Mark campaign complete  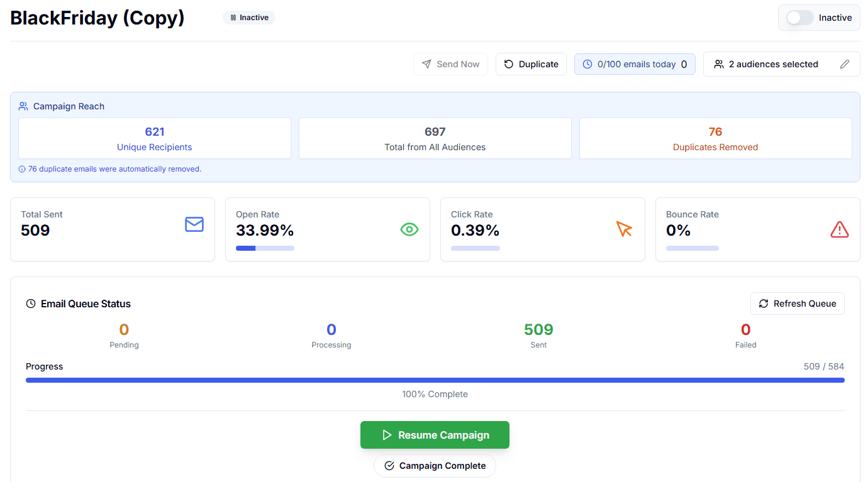(435, 466)
